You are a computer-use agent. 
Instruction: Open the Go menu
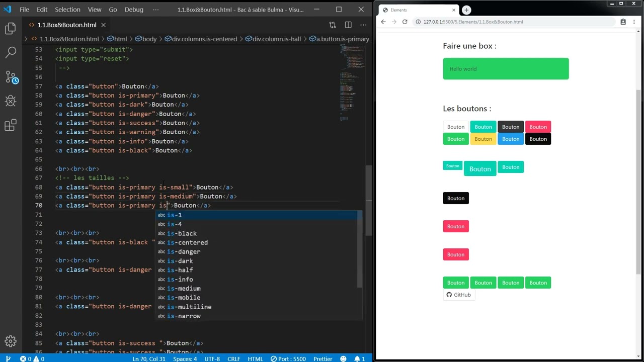click(113, 10)
